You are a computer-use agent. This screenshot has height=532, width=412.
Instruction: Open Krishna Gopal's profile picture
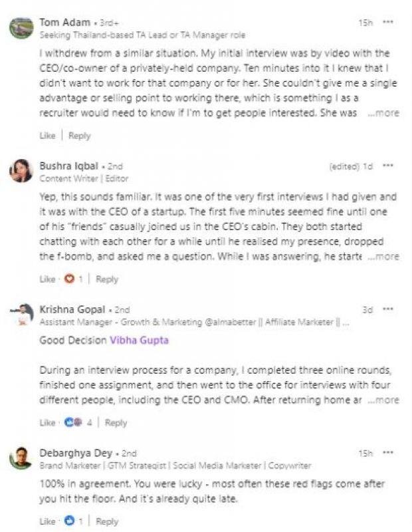tap(21, 315)
